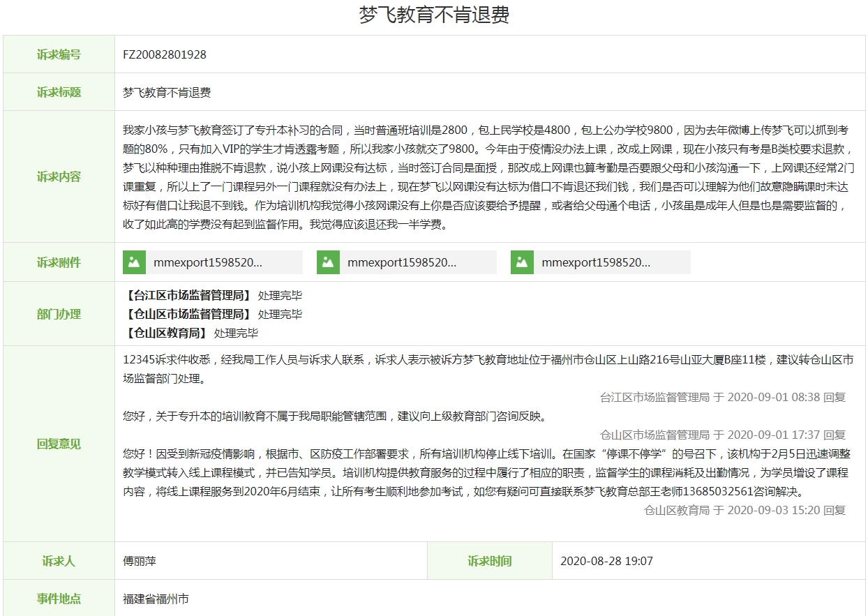Click the 回复意见 label cell

(59, 444)
